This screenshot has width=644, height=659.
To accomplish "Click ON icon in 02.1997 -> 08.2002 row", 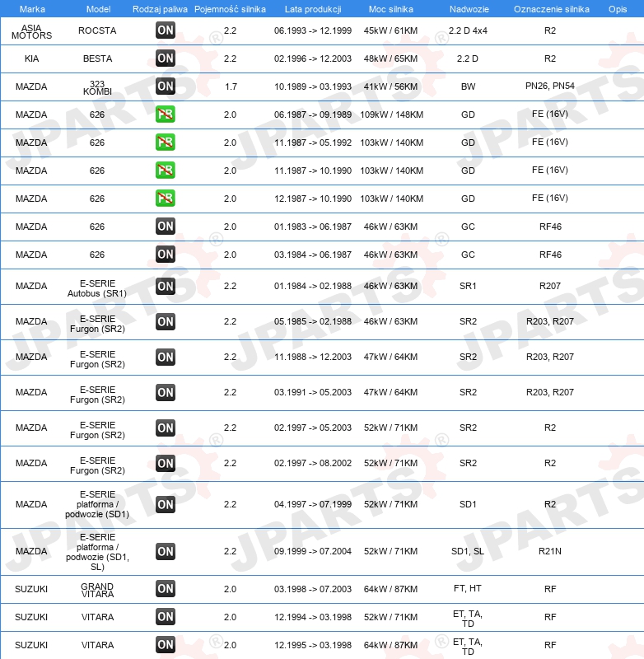I will (x=165, y=463).
